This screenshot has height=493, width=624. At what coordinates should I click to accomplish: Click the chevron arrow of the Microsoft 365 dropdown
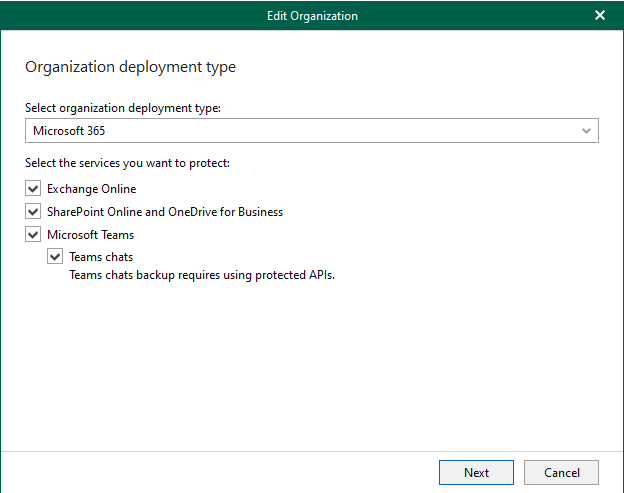pos(586,131)
